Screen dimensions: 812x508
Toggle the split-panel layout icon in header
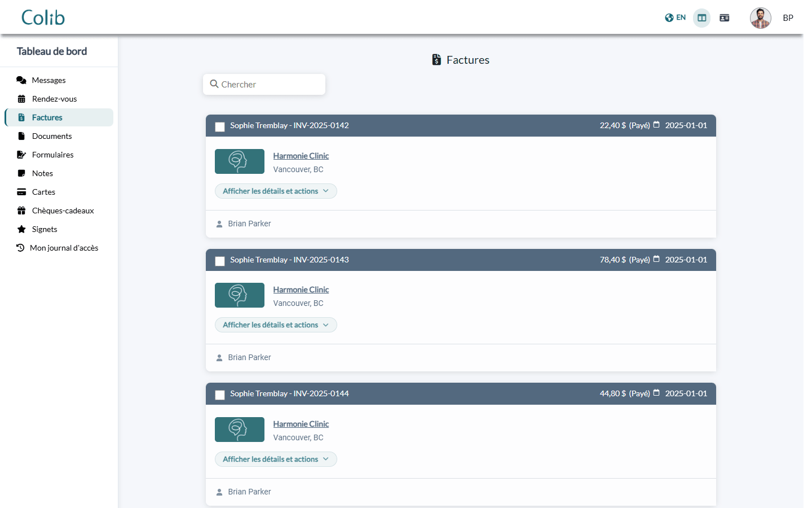(701, 18)
